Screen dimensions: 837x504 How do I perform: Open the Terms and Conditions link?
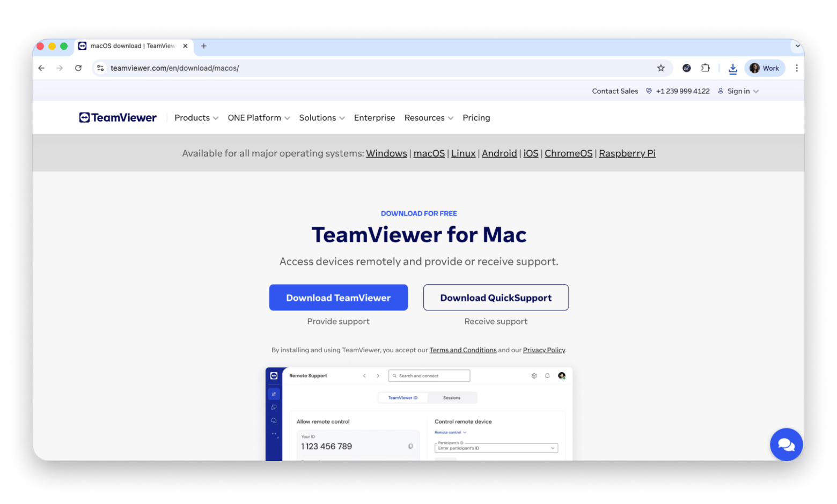point(462,350)
